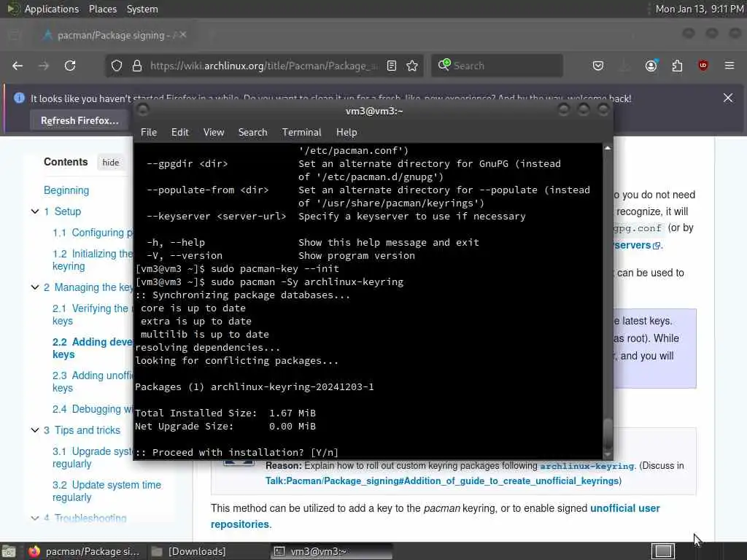The image size is (747, 560).
Task: Reload the Firefox page
Action: tap(70, 66)
